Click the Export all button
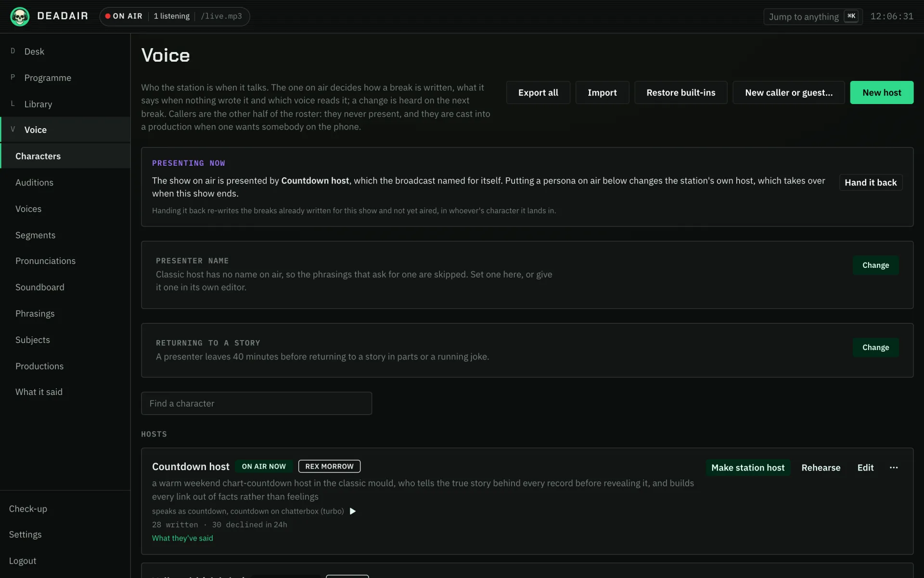This screenshot has height=578, width=924. pyautogui.click(x=538, y=92)
